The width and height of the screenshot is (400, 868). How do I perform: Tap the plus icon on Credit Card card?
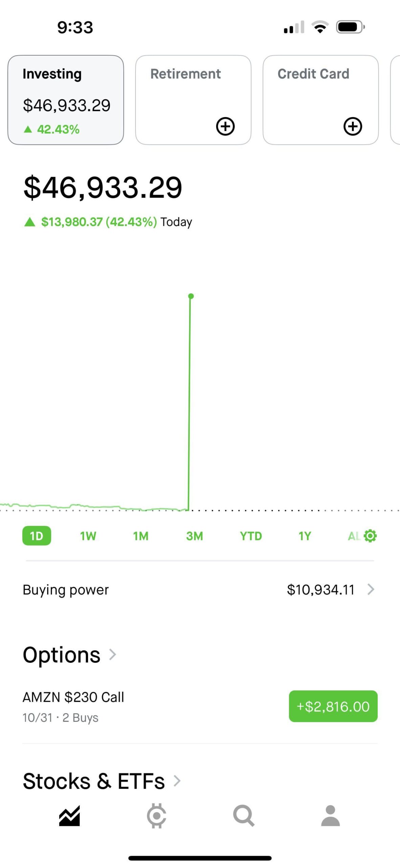click(x=353, y=126)
